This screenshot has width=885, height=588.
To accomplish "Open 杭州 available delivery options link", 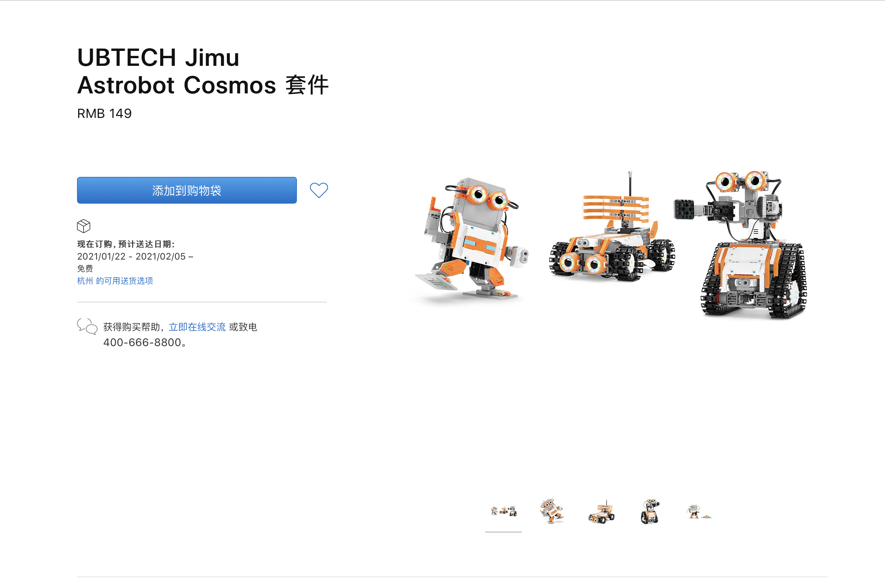I will point(115,281).
